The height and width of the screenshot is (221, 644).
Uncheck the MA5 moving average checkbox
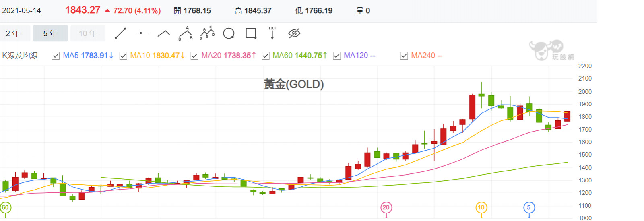click(x=56, y=56)
